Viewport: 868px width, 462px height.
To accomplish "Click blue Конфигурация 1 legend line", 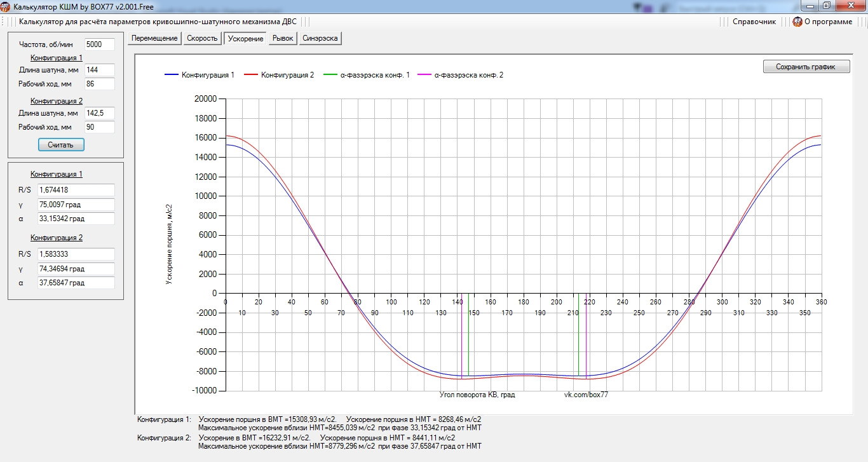I will (x=171, y=75).
